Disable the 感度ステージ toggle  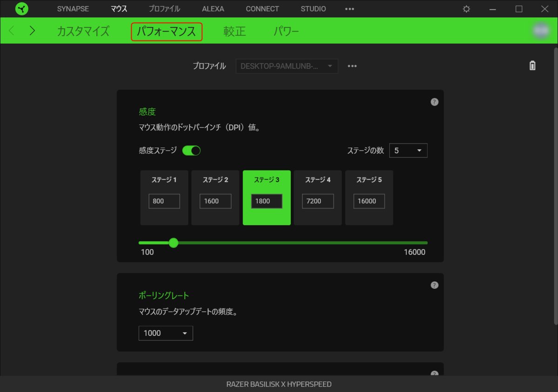[x=191, y=150]
